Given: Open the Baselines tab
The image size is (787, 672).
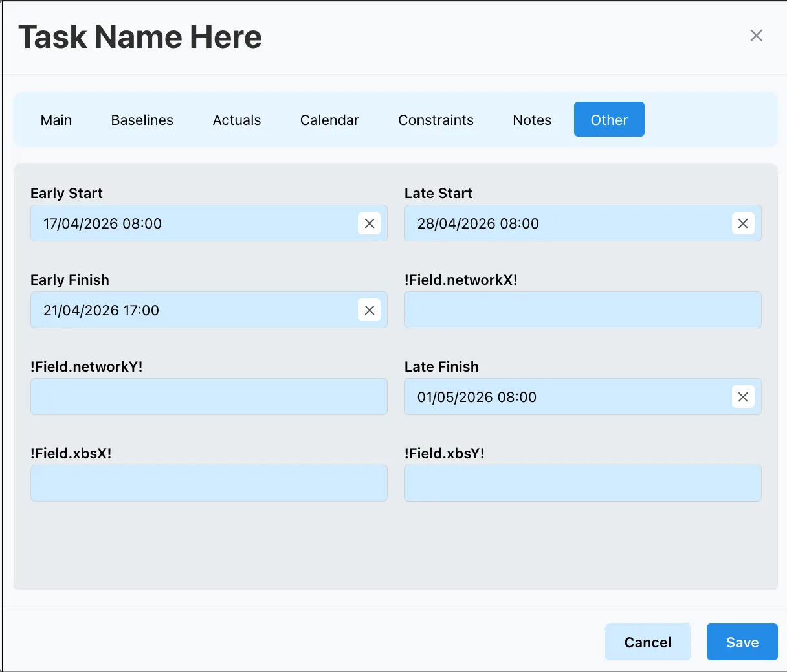Looking at the screenshot, I should point(142,120).
